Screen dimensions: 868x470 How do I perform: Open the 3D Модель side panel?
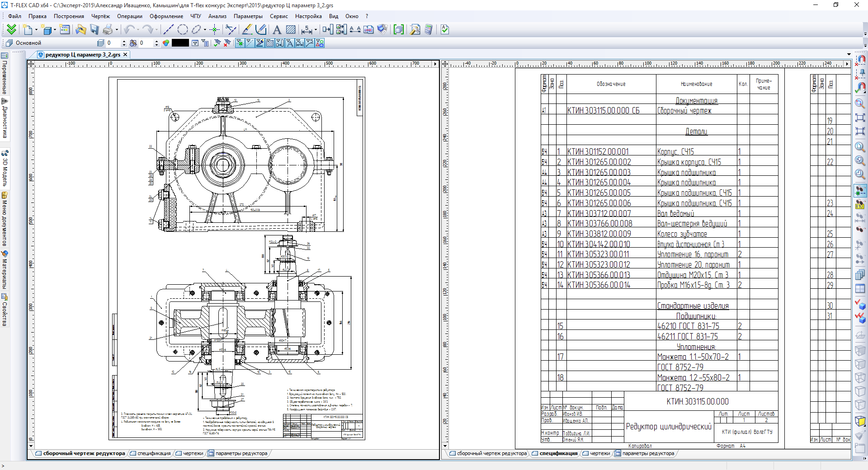(5, 168)
